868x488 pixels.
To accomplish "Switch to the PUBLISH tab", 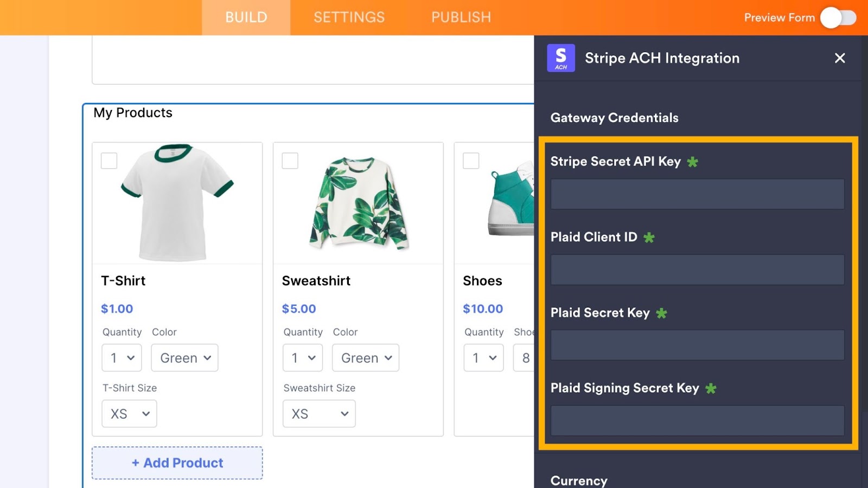I will [461, 17].
